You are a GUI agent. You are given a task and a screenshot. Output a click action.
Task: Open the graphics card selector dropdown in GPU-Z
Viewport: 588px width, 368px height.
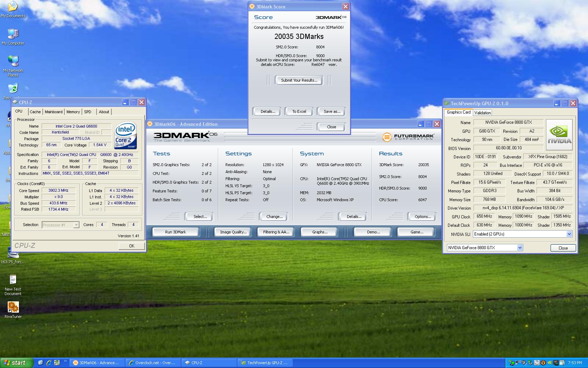tap(520, 248)
